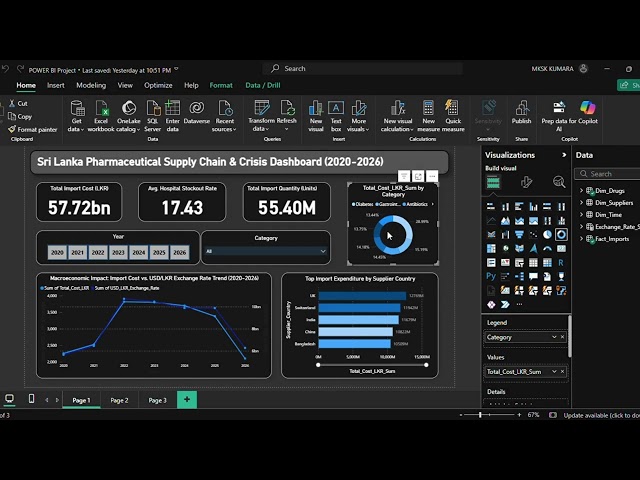Choose the R script visual icon

[x=561, y=262]
